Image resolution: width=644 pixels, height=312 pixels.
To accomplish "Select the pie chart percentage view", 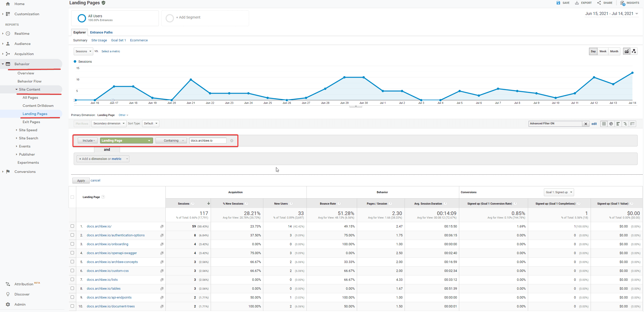I will [611, 124].
